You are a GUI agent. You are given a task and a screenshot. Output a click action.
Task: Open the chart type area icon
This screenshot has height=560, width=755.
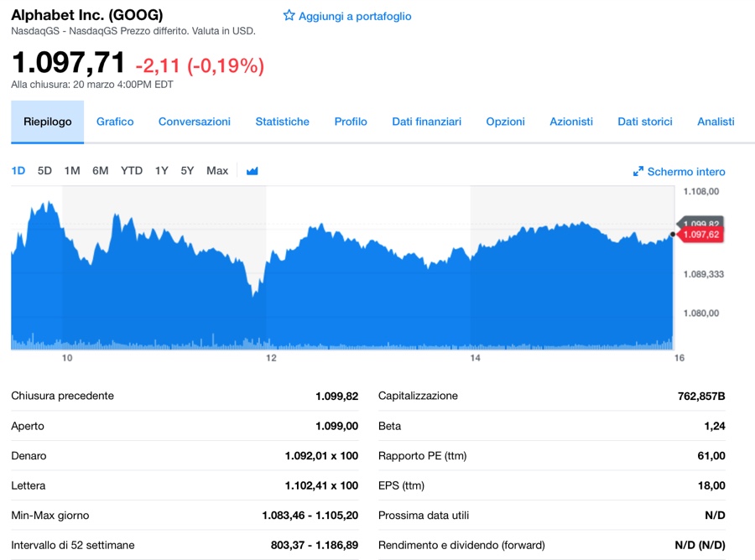coord(253,171)
